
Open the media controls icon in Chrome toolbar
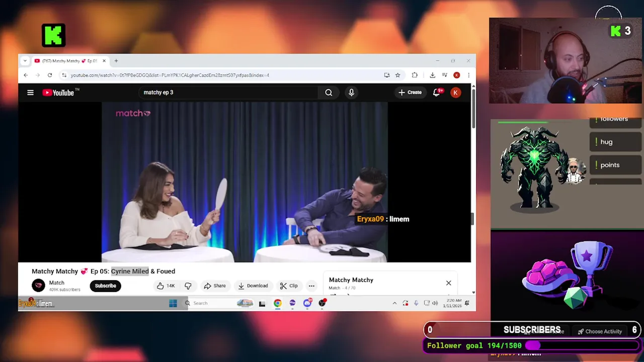(444, 75)
